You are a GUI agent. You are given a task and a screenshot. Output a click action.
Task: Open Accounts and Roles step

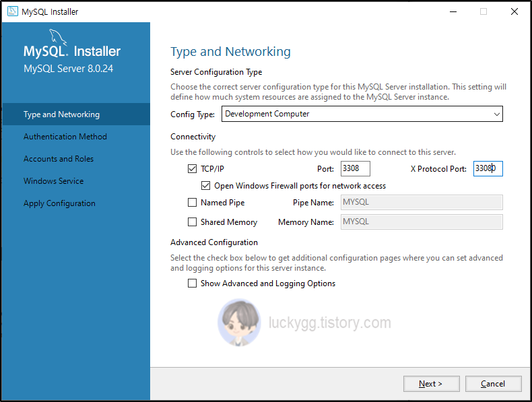(x=59, y=159)
